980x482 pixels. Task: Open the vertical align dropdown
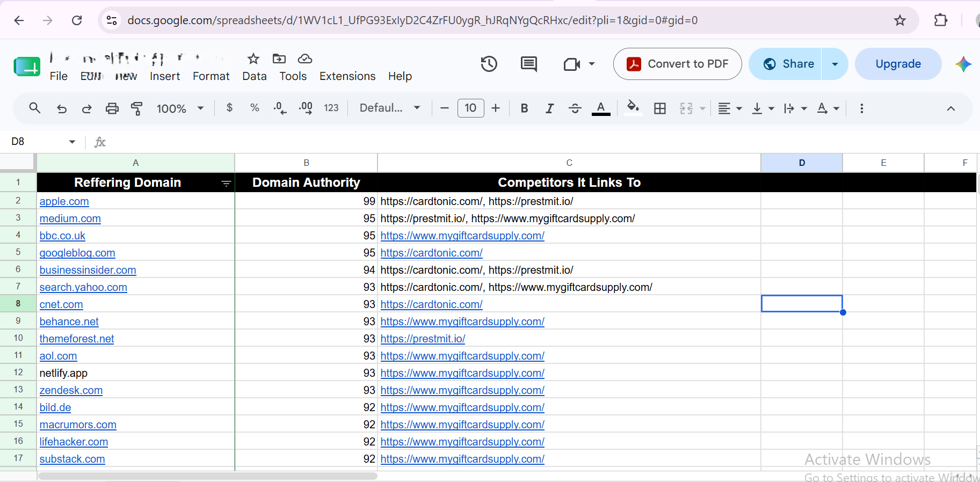[763, 108]
